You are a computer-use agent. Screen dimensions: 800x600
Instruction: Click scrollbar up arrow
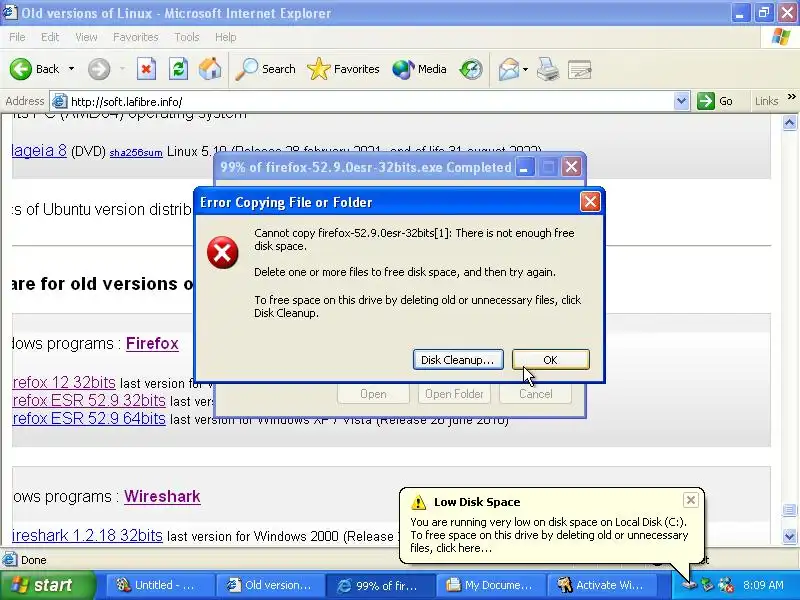[789, 123]
